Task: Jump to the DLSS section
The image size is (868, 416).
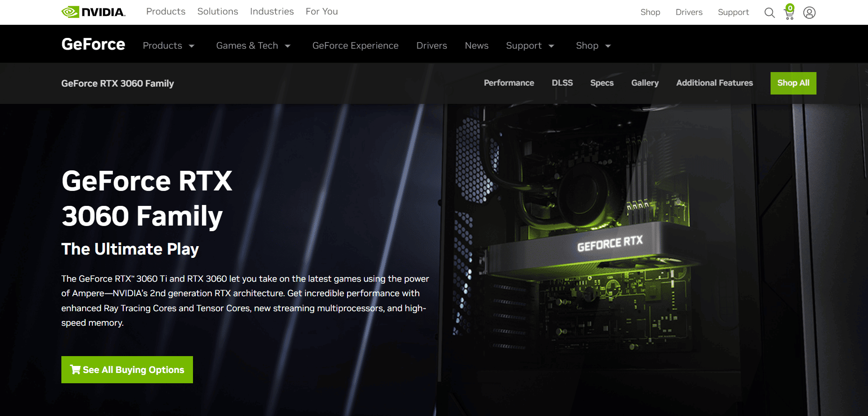Action: [562, 83]
